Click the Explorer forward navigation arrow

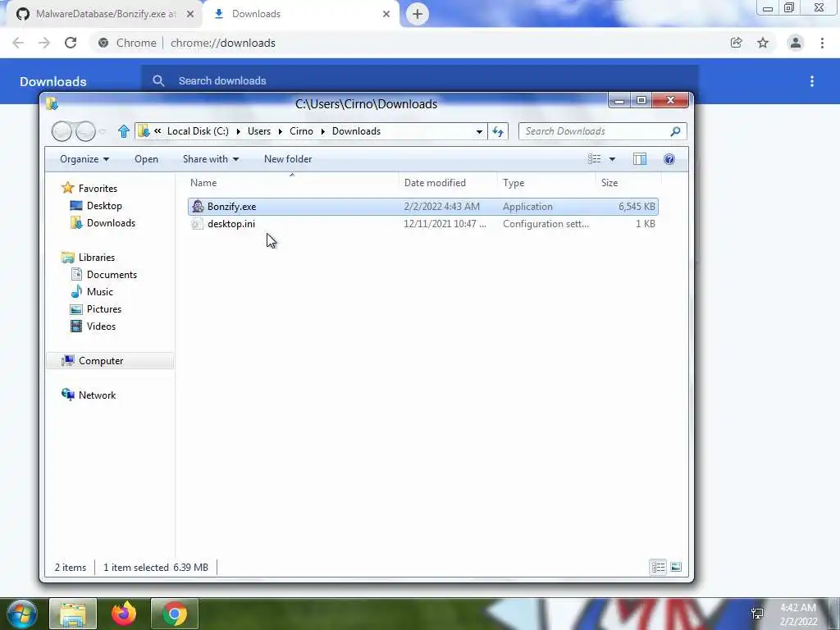tap(85, 131)
